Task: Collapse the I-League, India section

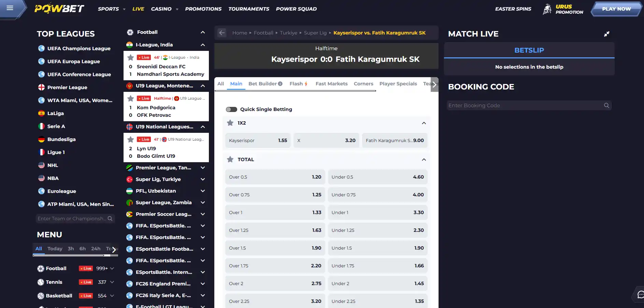Action: pyautogui.click(x=203, y=45)
